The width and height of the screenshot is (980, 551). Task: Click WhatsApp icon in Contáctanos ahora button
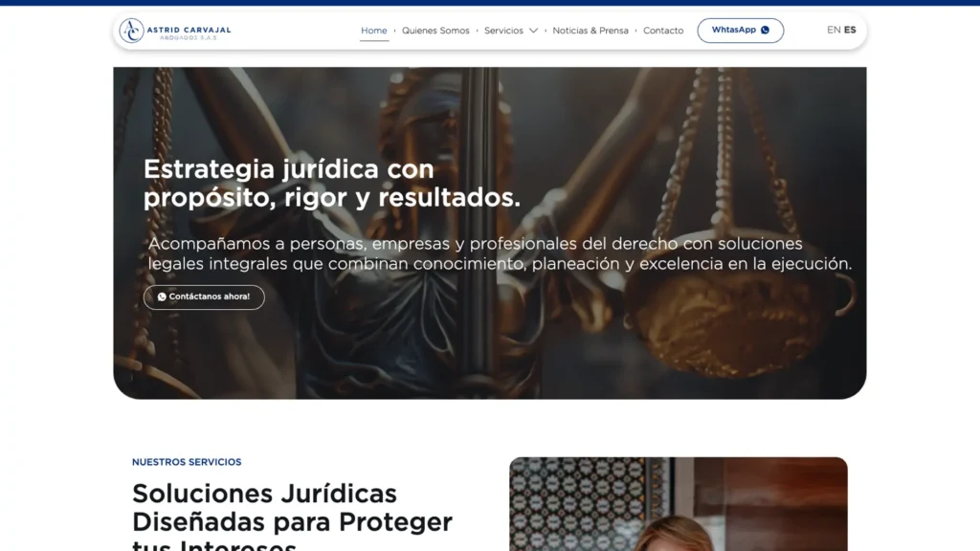pos(162,297)
